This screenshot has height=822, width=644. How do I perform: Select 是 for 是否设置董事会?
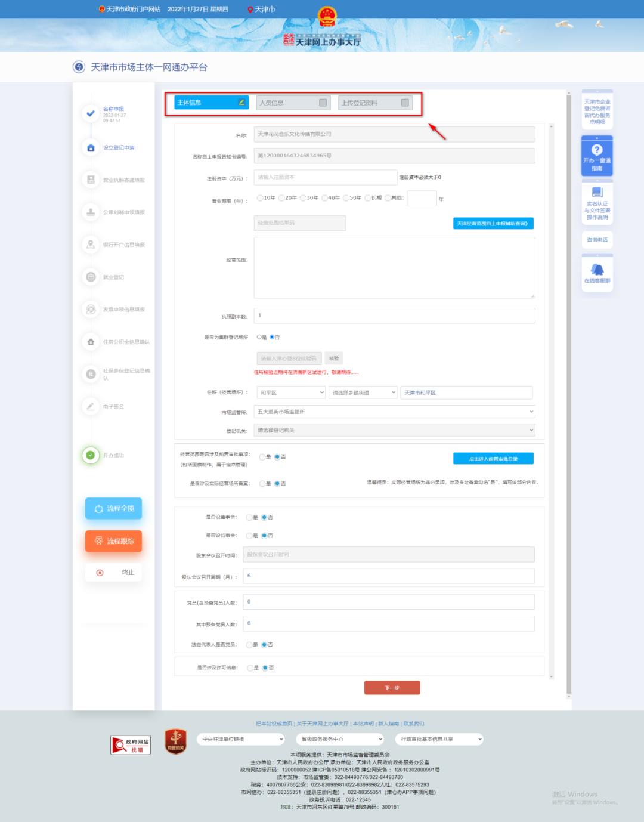(249, 517)
